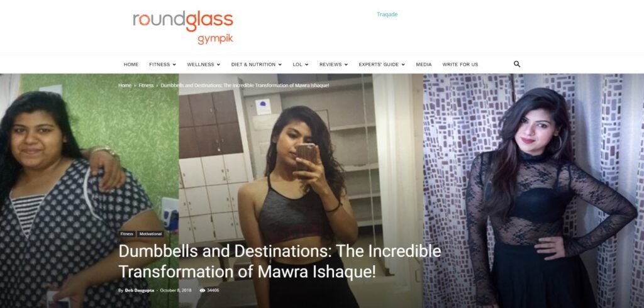The height and width of the screenshot is (308, 644).
Task: Click the Dumbbells and Destinations article title
Action: pyautogui.click(x=280, y=261)
